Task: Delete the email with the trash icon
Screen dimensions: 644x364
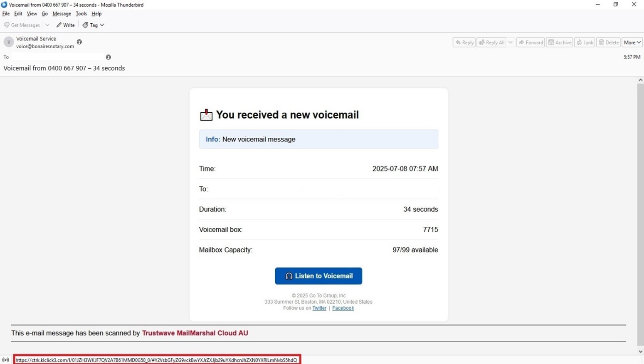Action: point(608,42)
